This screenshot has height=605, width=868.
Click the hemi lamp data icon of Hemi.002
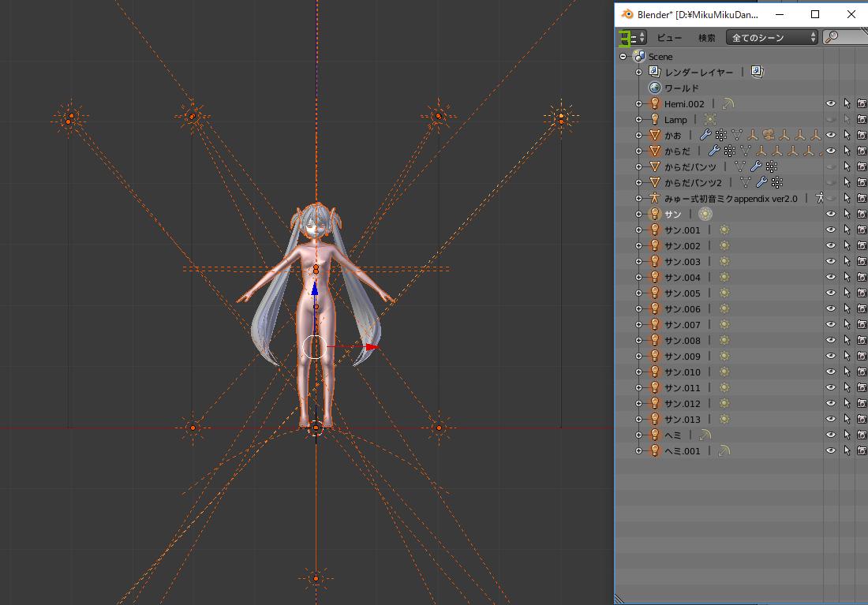(x=728, y=103)
